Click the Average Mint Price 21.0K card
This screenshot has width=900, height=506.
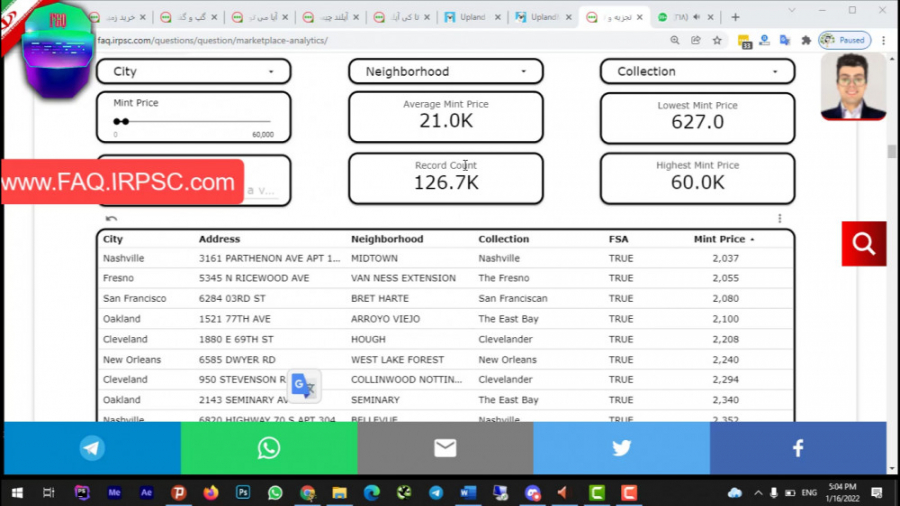pyautogui.click(x=445, y=116)
